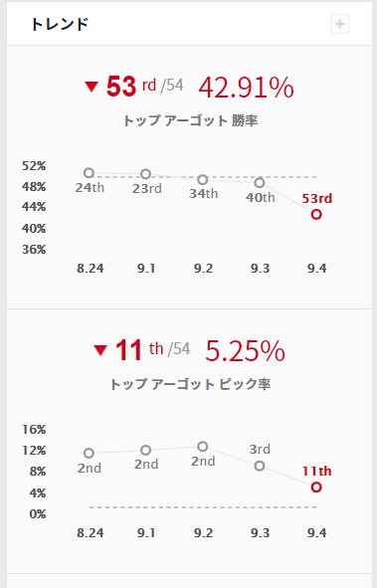
Task: Click the red 53rd win rate marker
Action: pyautogui.click(x=316, y=215)
